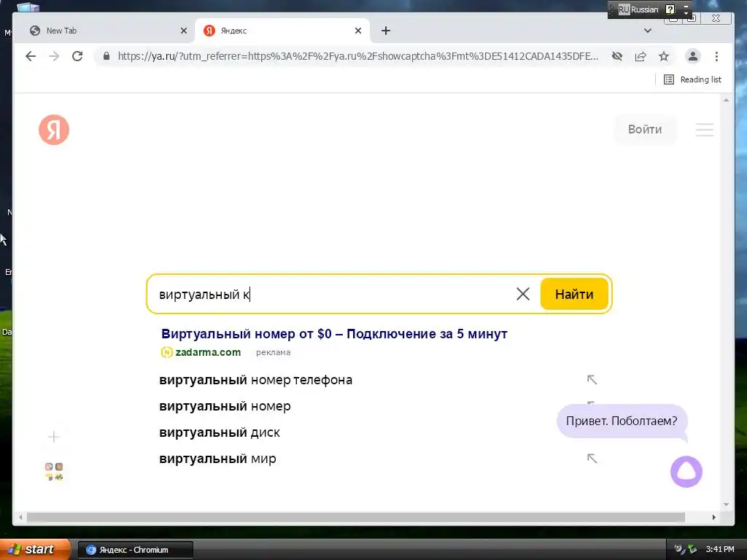Open the Yandex hamburger menu
Viewport: 747px width, 560px height.
(x=705, y=130)
